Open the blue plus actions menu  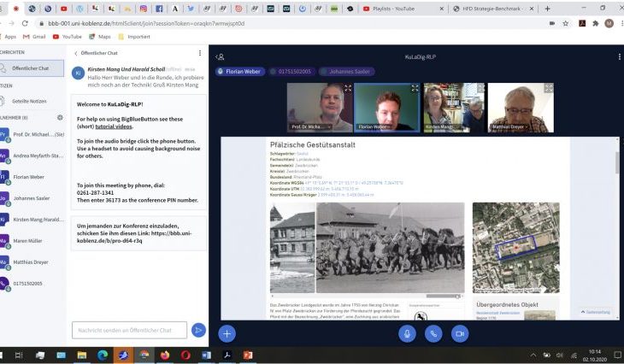click(x=227, y=333)
